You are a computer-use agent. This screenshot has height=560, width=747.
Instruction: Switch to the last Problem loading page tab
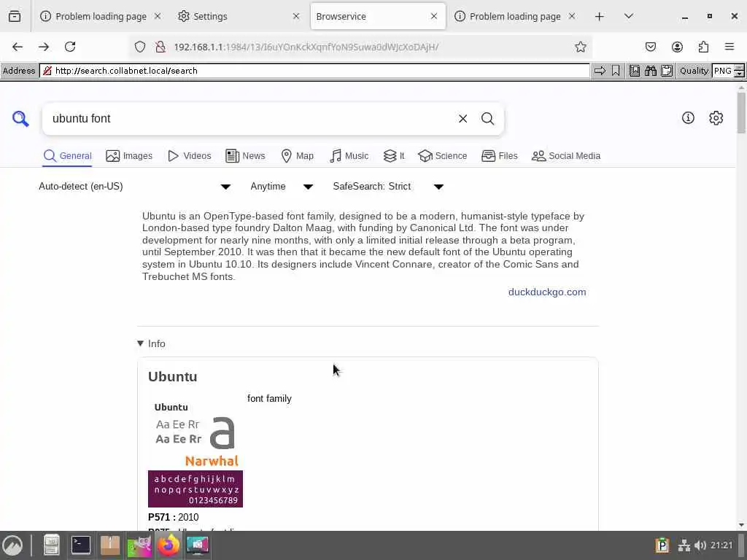[x=514, y=16]
